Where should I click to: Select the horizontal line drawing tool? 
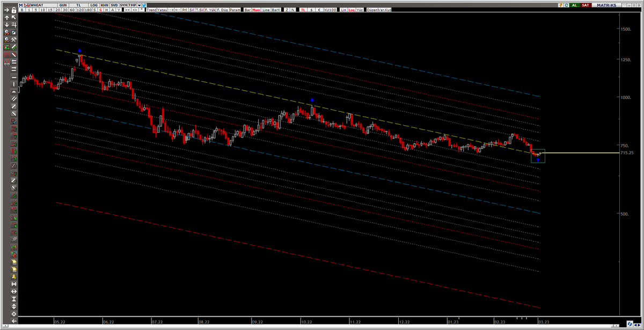tap(14, 77)
